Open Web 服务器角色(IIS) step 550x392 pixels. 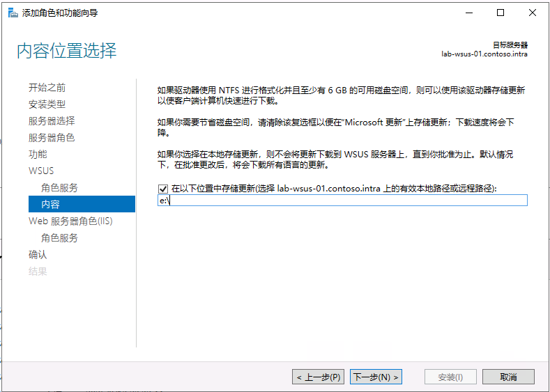[70, 221]
